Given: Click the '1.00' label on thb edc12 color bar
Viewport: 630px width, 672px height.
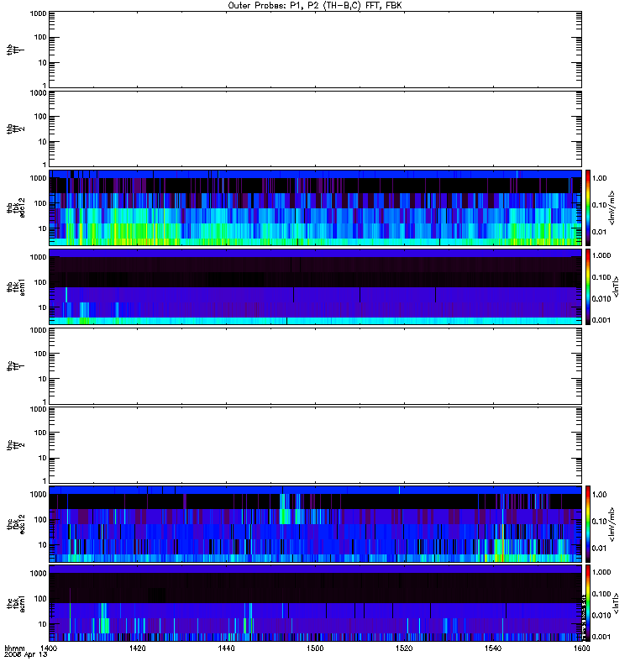Looking at the screenshot, I should [599, 178].
